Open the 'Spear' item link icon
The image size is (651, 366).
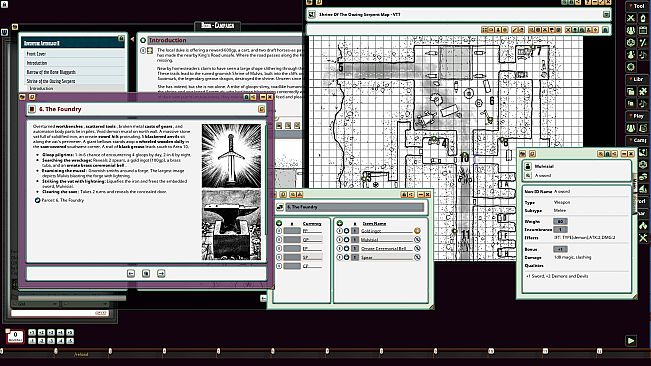click(x=417, y=257)
